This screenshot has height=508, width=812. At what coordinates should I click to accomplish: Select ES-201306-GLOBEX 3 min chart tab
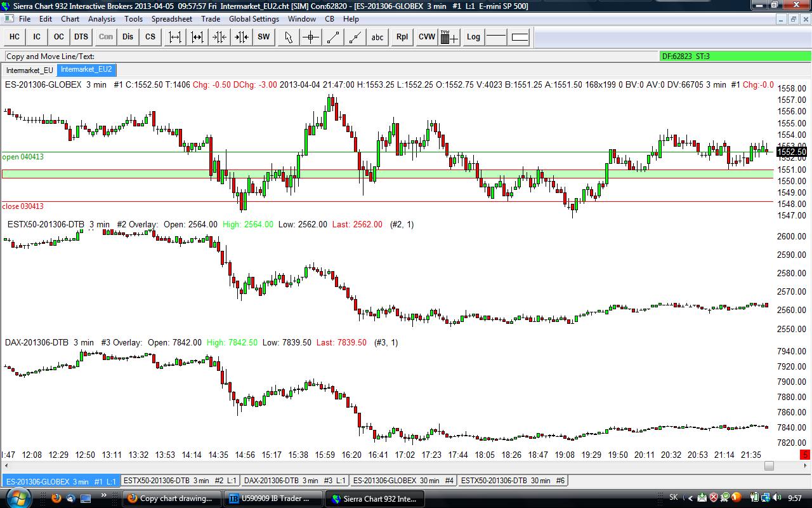pos(61,481)
